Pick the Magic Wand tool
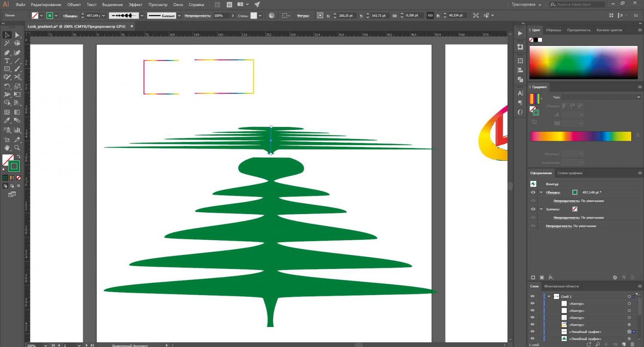This screenshot has width=644, height=347. click(7, 43)
